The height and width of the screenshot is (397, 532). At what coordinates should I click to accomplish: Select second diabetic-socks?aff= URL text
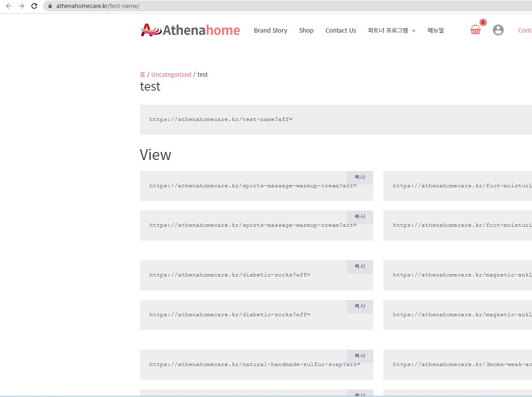coord(230,315)
